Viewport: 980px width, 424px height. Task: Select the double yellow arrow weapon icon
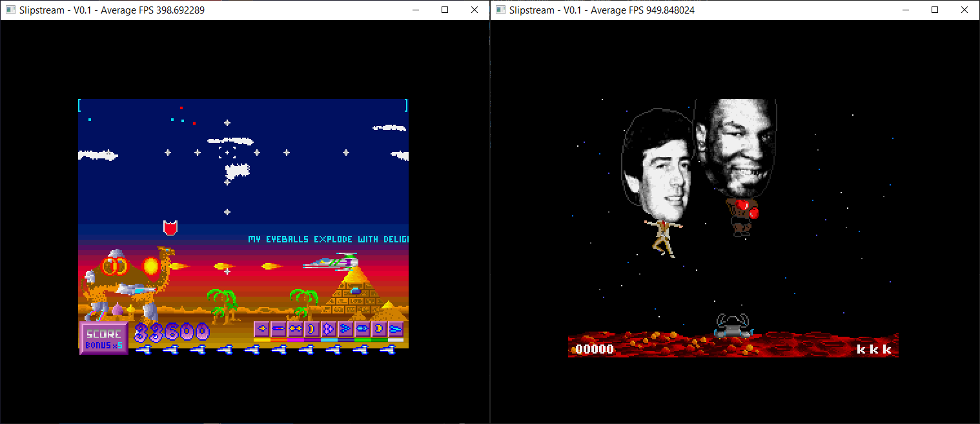click(295, 329)
